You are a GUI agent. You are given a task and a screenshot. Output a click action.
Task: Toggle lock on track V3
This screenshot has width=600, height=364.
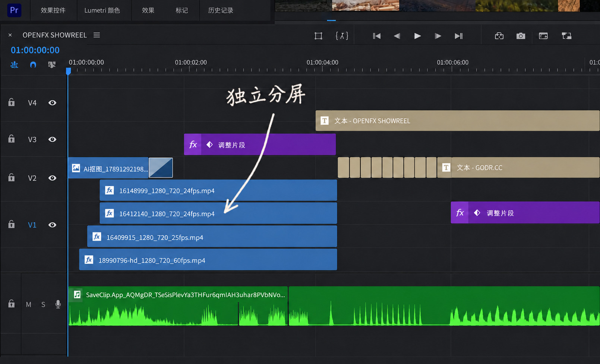coord(12,139)
